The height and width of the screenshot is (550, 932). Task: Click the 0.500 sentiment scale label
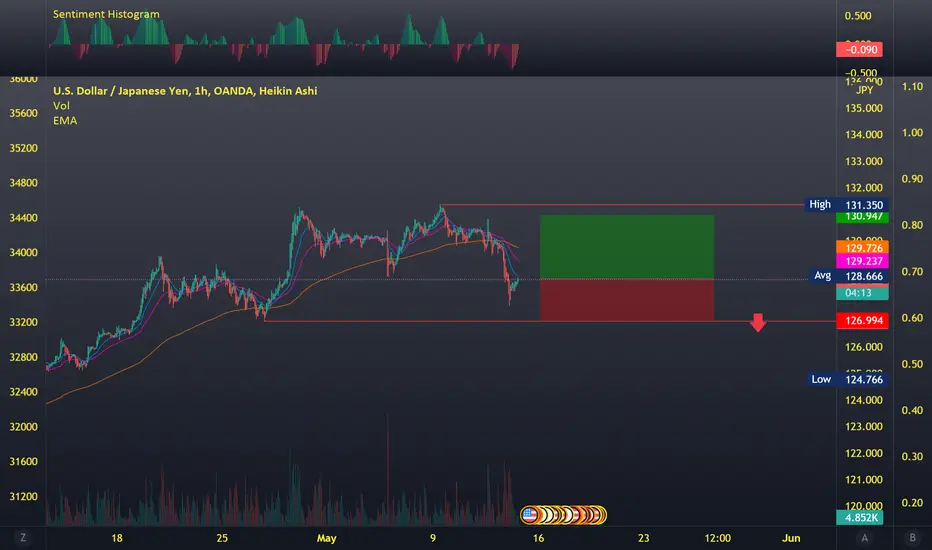[x=858, y=15]
